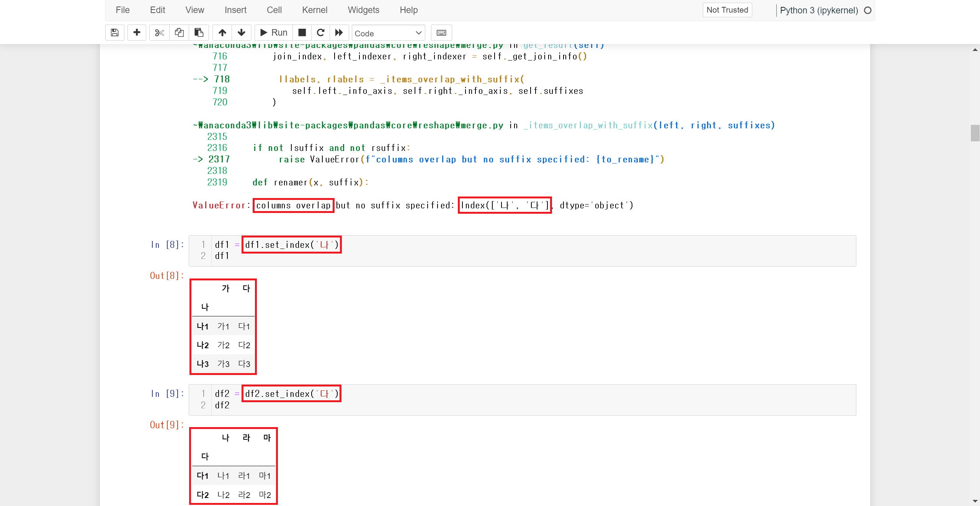Open the Cell menu

point(274,10)
